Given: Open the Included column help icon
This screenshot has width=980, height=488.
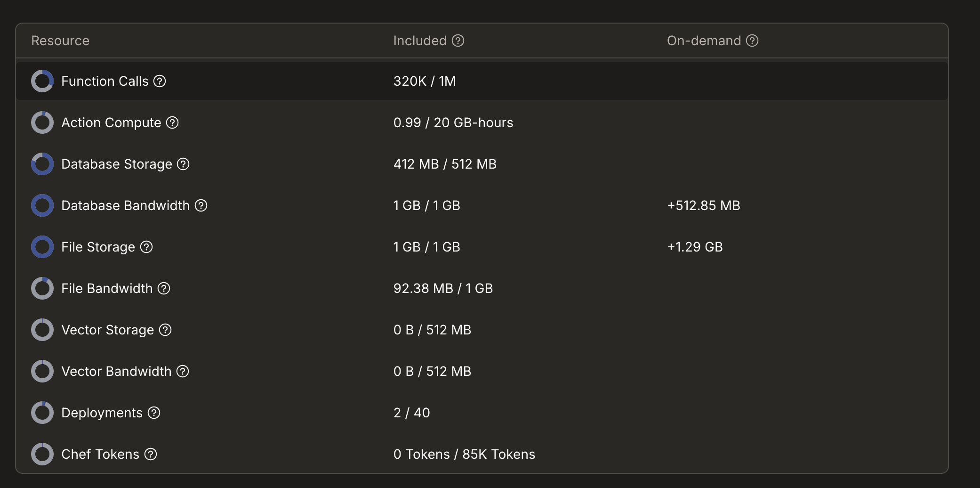Looking at the screenshot, I should click(x=457, y=41).
